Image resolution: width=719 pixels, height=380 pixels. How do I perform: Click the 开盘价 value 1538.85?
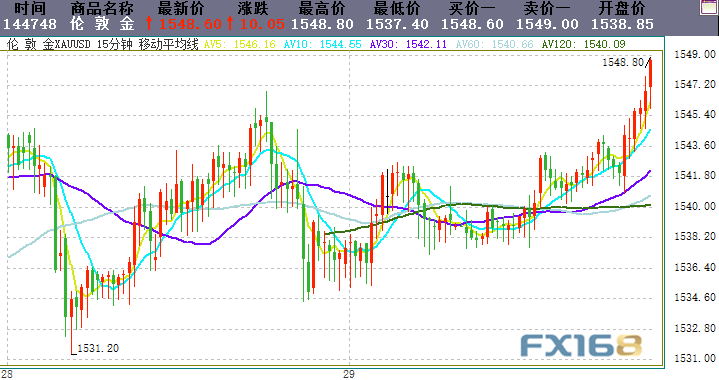(x=622, y=24)
